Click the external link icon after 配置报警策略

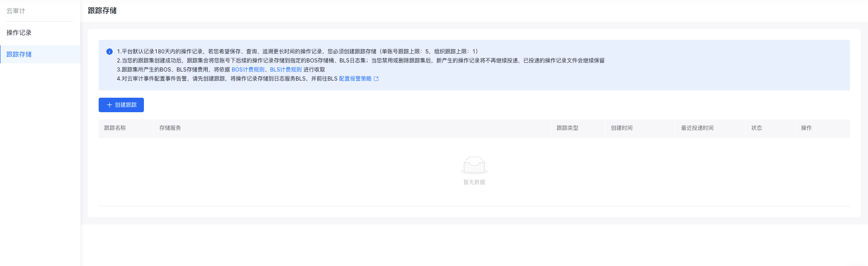point(376,79)
